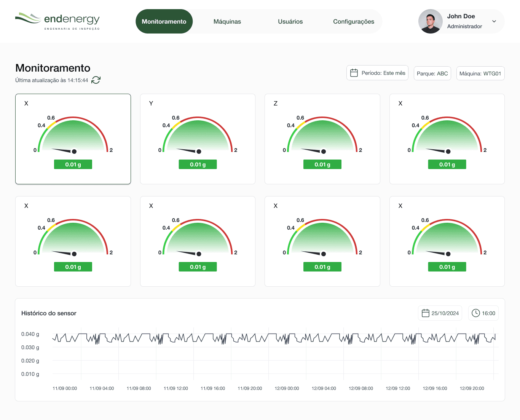Click the Histórico do sensor heading
Viewport: 520px width, 420px height.
[49, 313]
